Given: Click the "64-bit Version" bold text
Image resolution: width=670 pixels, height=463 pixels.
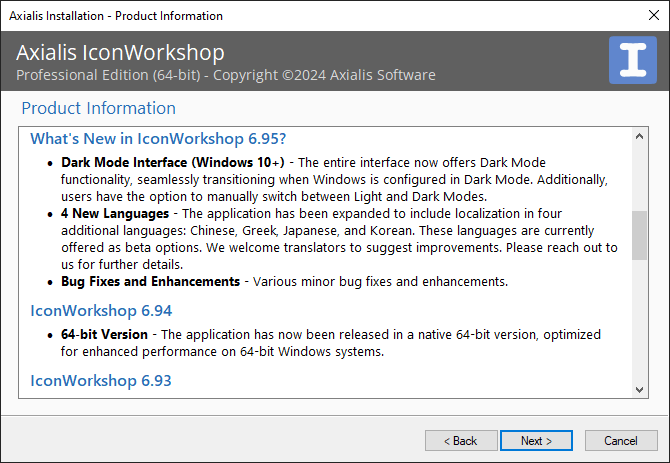Looking at the screenshot, I should 104,334.
